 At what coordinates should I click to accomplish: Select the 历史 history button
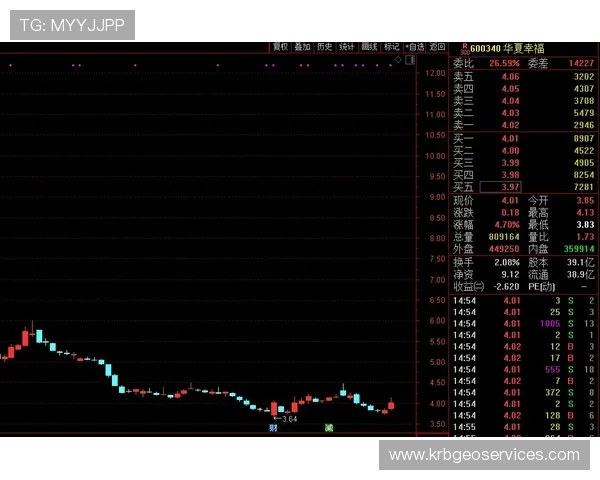[x=324, y=46]
